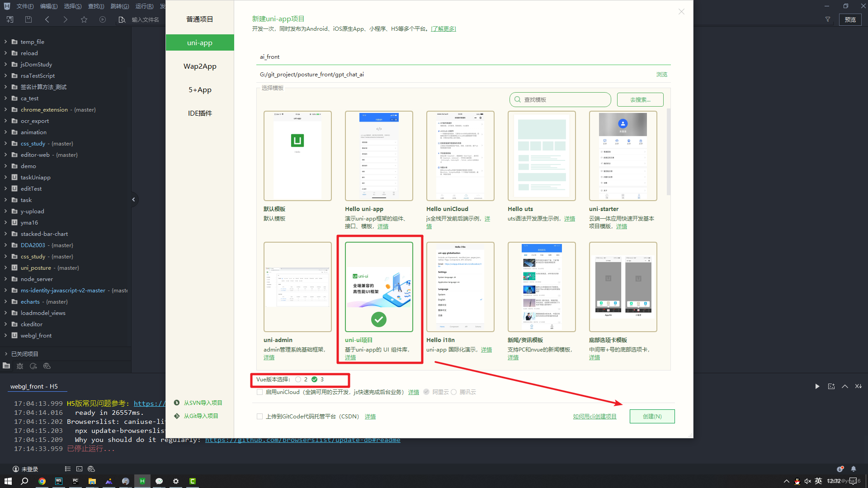Select the IDE plugin project type
Viewport: 868px width, 488px height.
tap(200, 113)
